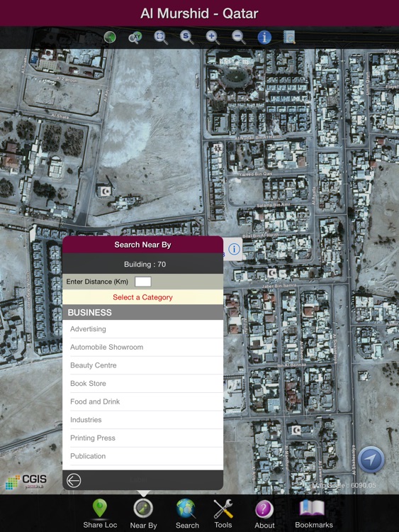Tap the Share Loc pin icon
This screenshot has height=532, width=399.
click(100, 509)
